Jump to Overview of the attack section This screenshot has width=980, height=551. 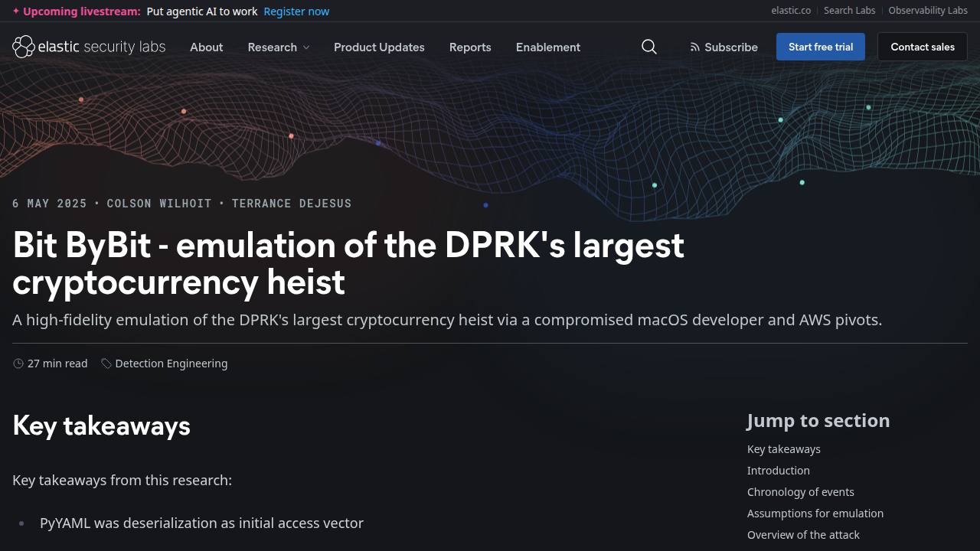(803, 535)
